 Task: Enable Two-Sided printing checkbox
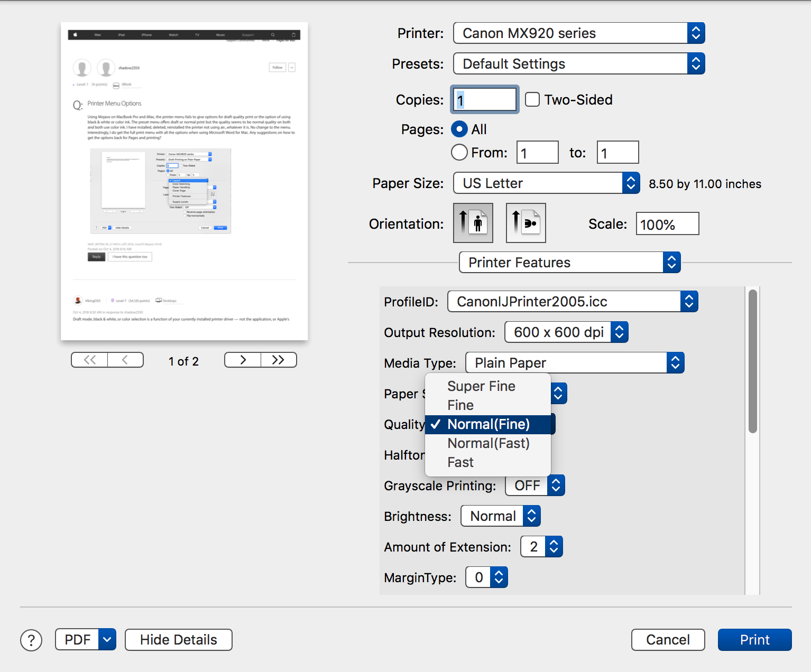coord(532,99)
